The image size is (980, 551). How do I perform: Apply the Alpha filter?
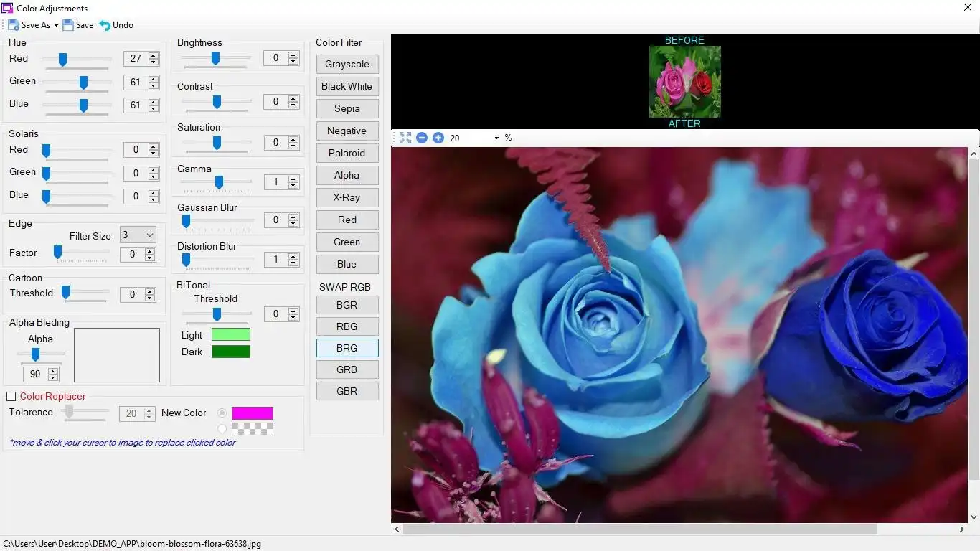[347, 175]
